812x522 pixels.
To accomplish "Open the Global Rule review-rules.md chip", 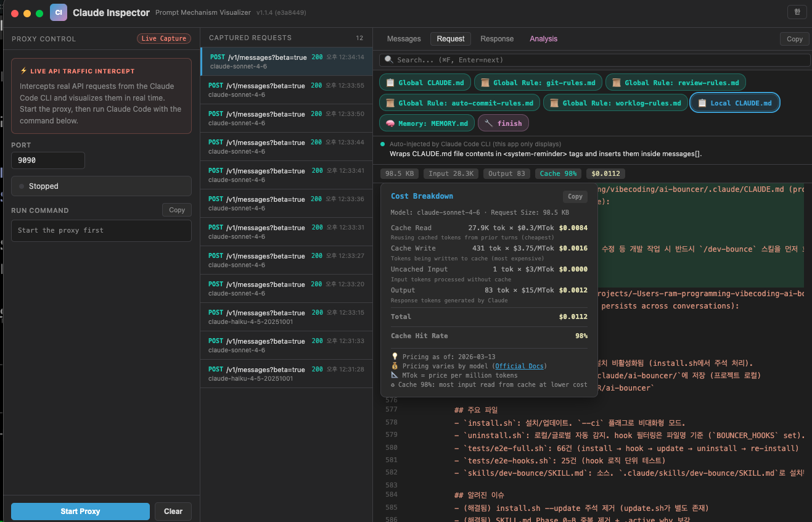I will pos(675,81).
